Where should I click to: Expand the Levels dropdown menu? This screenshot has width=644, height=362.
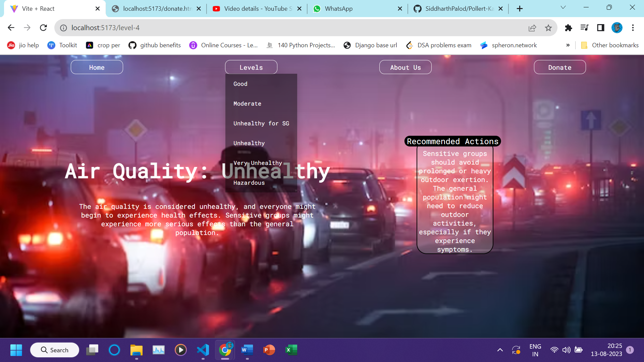251,67
